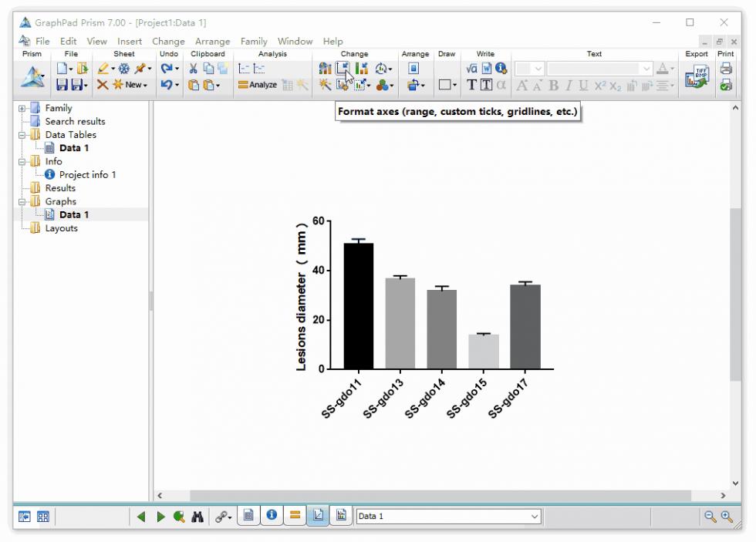
Task: Open Project info 1 in the navigator
Action: 87,175
